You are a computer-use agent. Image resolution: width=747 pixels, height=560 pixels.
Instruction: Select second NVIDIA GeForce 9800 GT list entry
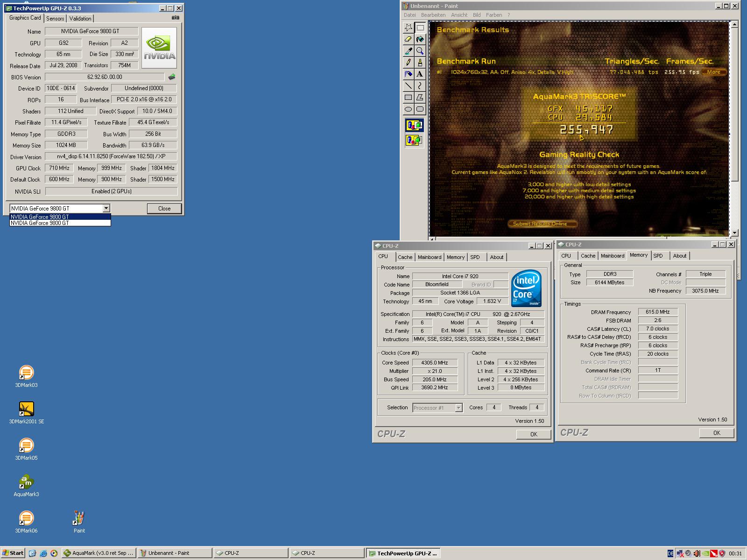pos(60,223)
